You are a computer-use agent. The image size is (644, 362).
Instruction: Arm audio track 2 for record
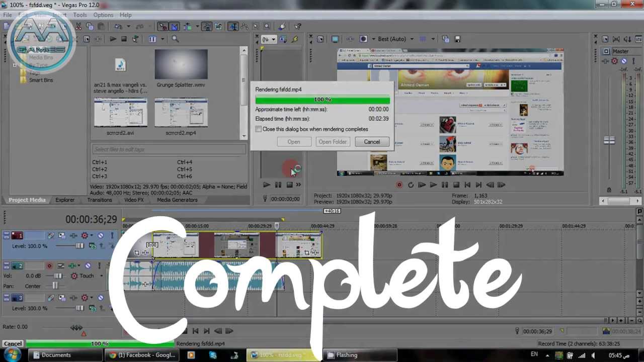pos(49,265)
